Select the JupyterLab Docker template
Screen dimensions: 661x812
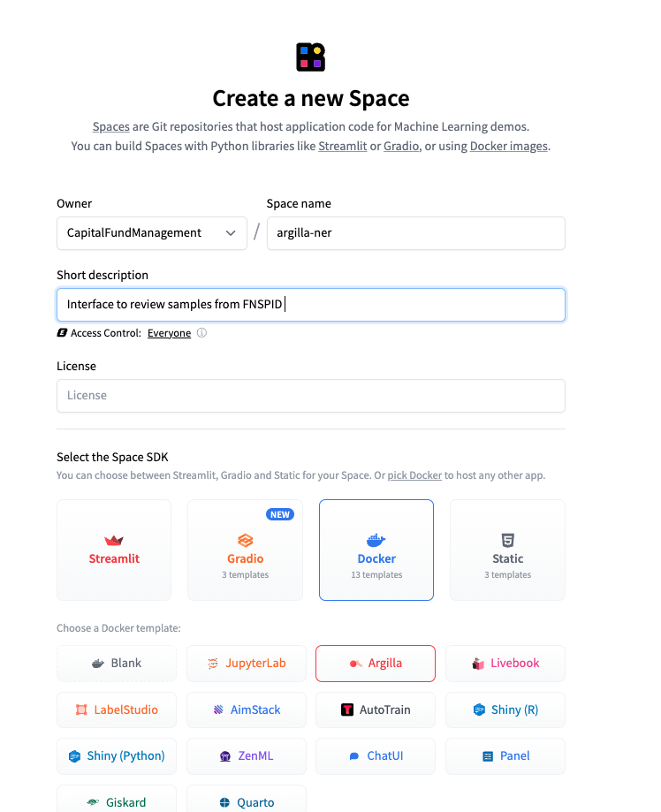[x=246, y=663]
